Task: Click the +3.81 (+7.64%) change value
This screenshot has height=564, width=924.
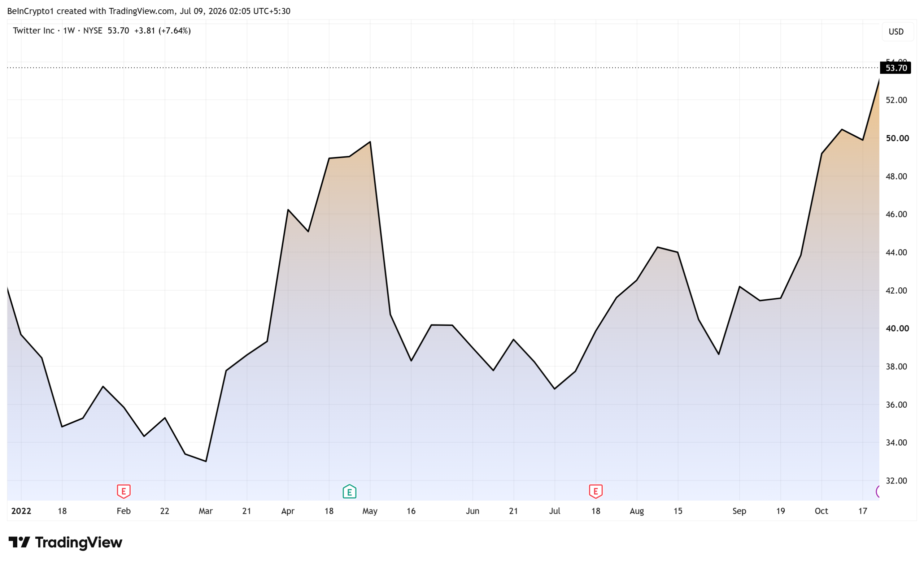Action: (162, 31)
